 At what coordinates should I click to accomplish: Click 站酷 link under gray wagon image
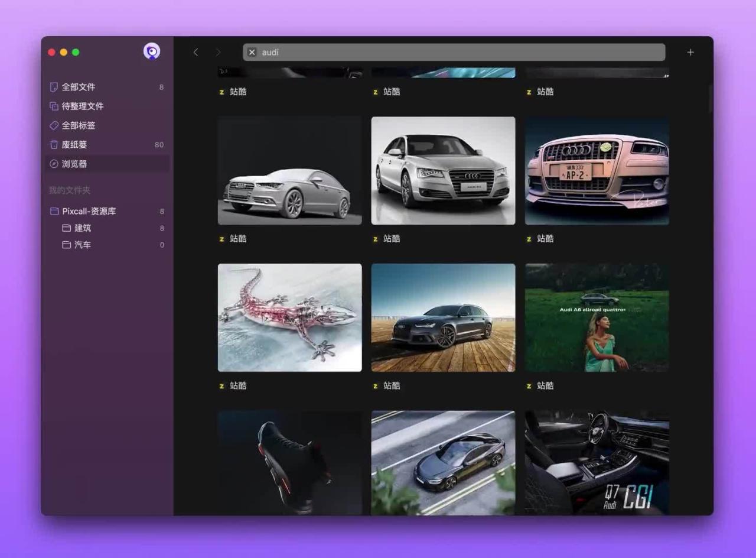(391, 386)
